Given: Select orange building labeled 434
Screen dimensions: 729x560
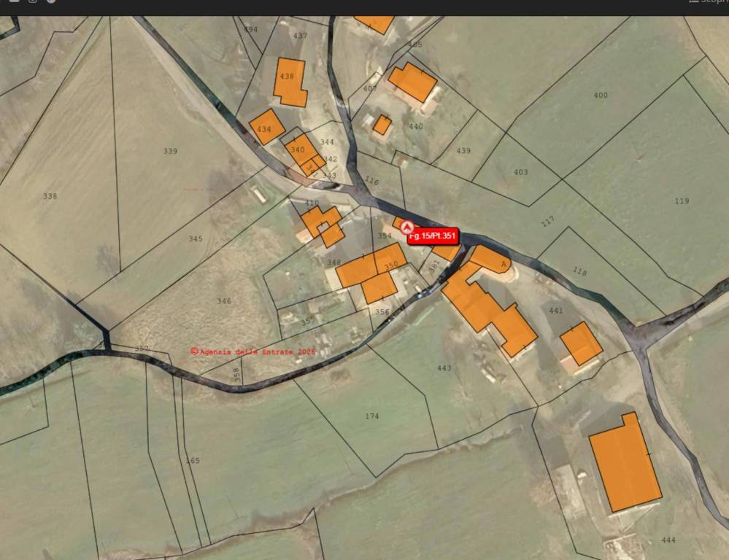Looking at the screenshot, I should pos(267,127).
